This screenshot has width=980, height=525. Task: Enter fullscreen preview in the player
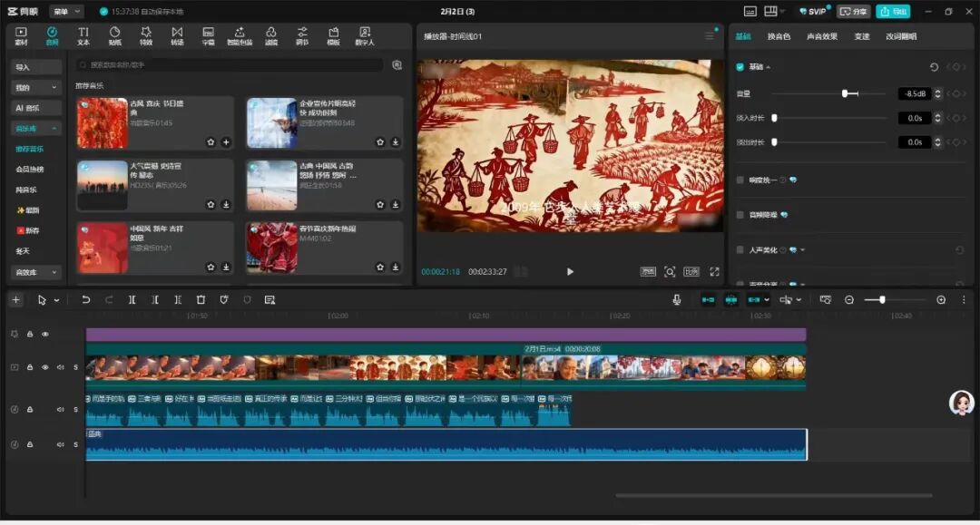pos(714,272)
